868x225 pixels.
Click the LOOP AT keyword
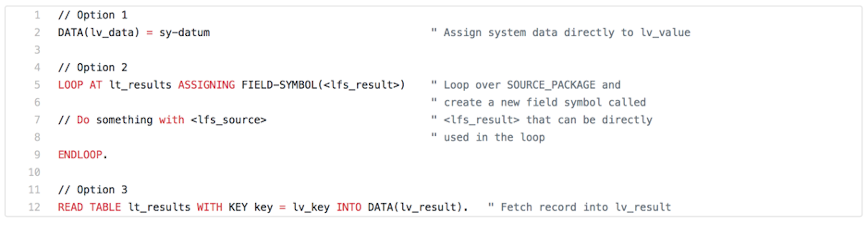pos(80,85)
